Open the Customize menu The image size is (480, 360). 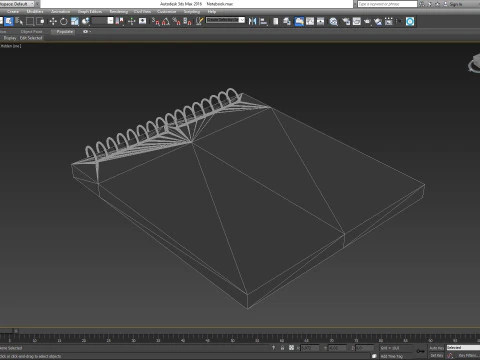[166, 11]
